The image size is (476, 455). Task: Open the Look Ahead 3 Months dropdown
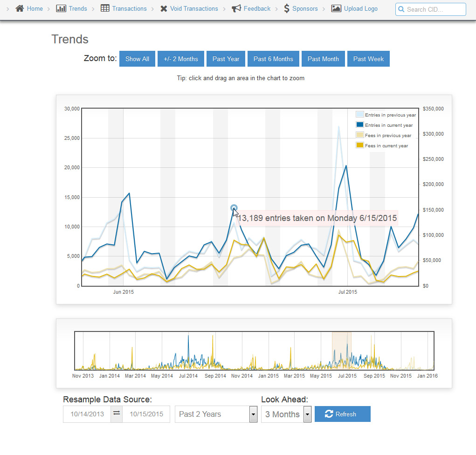[286, 414]
